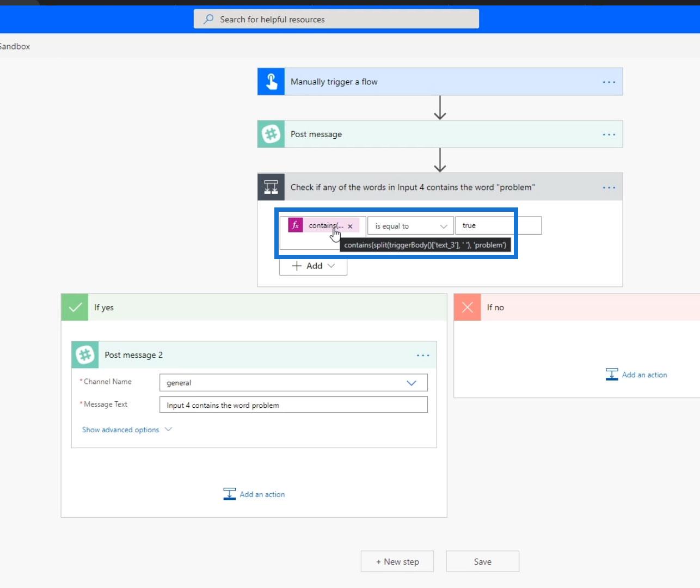
Task: Click the condition icon on the Check step
Action: tap(271, 187)
